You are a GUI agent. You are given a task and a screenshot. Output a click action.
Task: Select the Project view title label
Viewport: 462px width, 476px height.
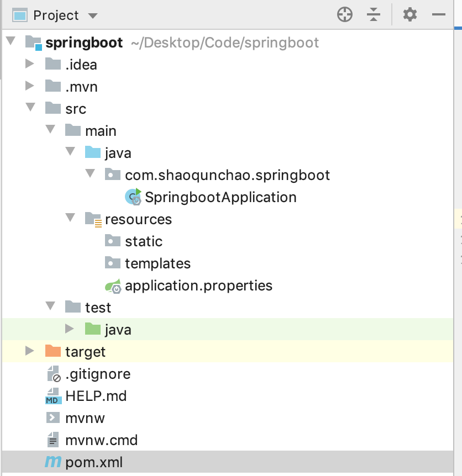56,15
